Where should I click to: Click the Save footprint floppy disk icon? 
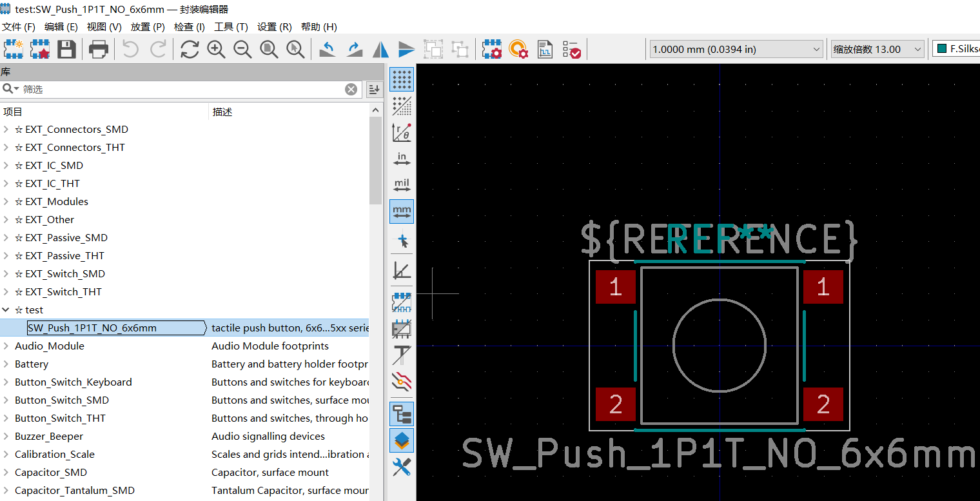[x=67, y=50]
